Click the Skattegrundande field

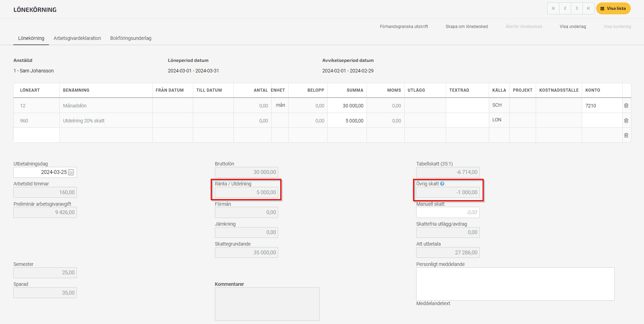[x=246, y=253]
